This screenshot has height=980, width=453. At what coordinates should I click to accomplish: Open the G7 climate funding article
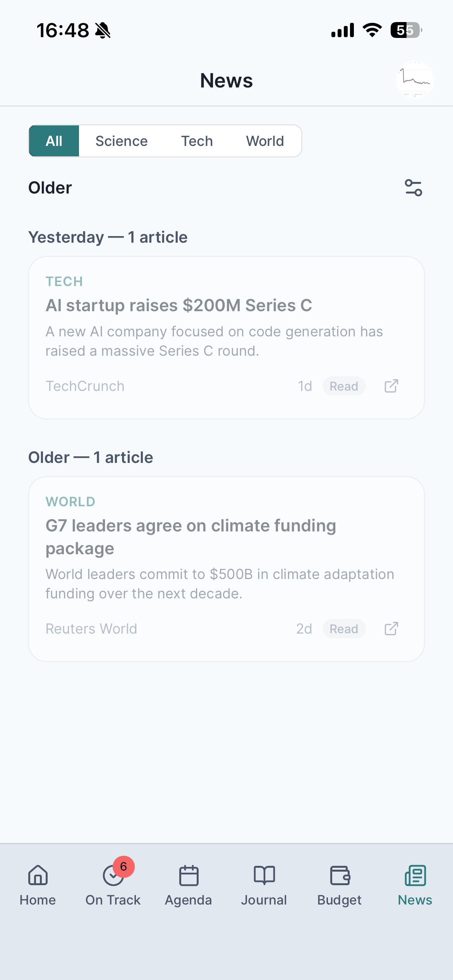(190, 537)
